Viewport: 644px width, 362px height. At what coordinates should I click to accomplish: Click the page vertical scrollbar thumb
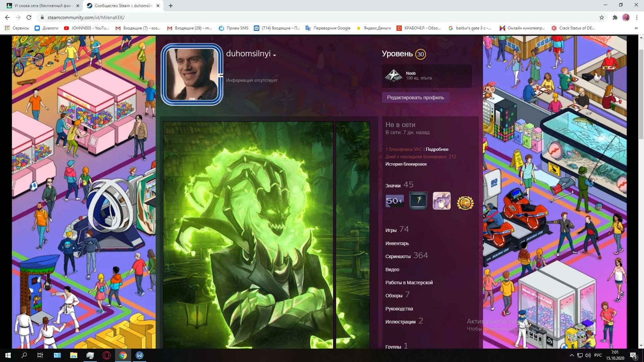coord(641,94)
